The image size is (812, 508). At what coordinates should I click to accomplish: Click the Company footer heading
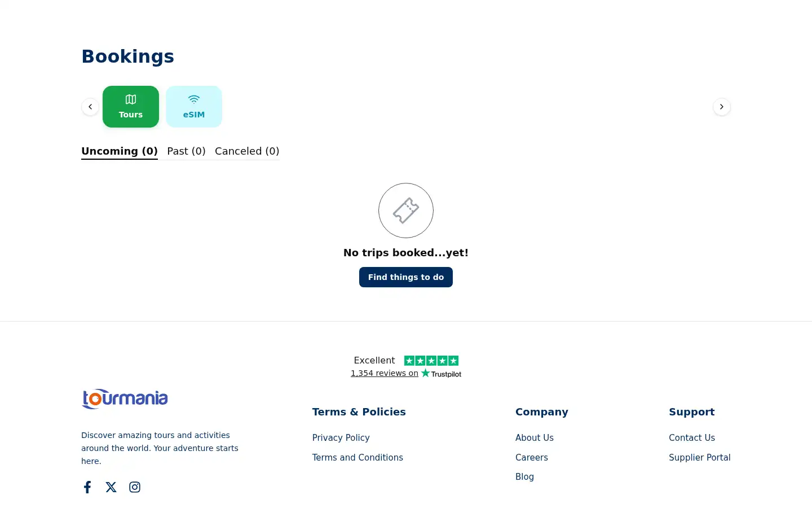[542, 412]
